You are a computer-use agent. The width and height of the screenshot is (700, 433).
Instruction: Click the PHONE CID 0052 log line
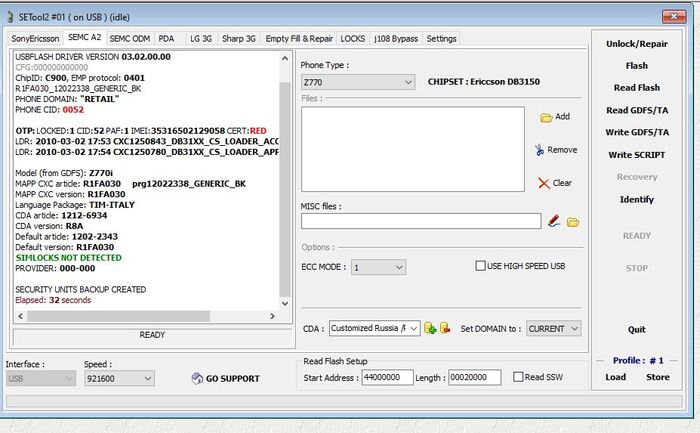50,110
